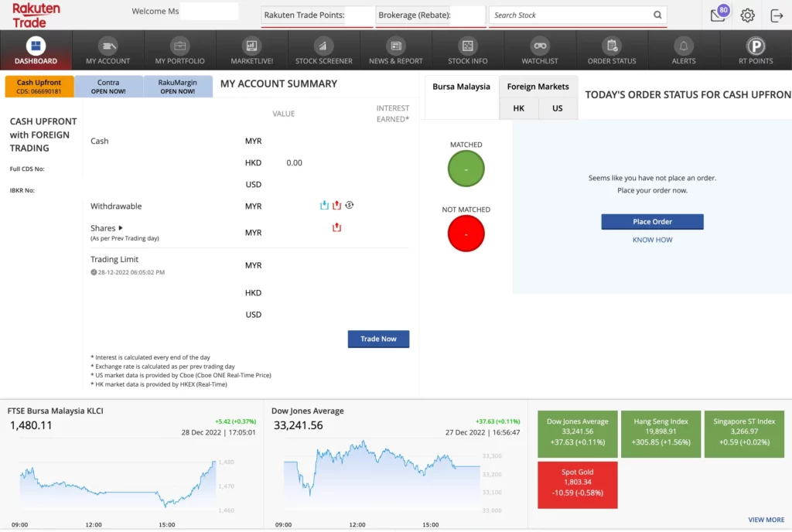Open the settings gear icon
Screen dimensions: 792x532
click(x=747, y=15)
